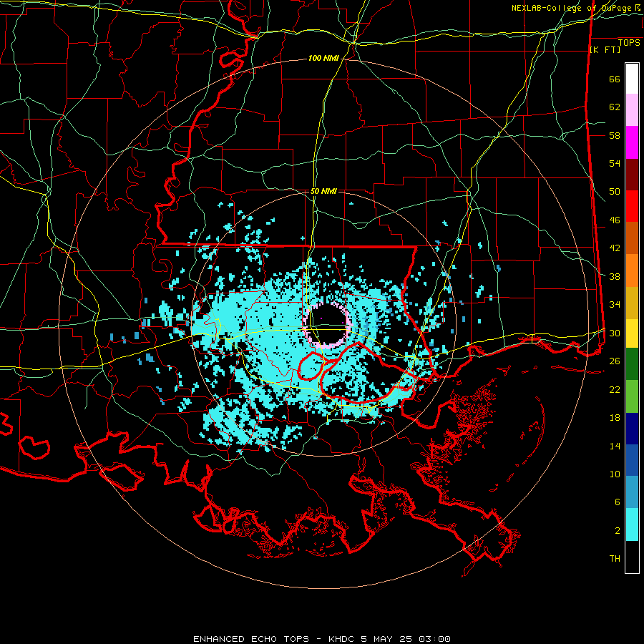
Task: Select the steel blue 14 kft swatch
Action: coord(632,492)
